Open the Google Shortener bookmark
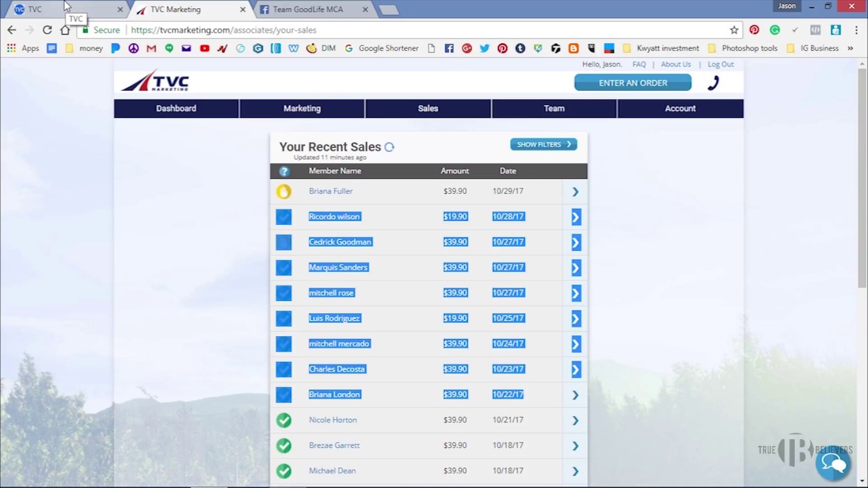This screenshot has width=868, height=488. 382,48
